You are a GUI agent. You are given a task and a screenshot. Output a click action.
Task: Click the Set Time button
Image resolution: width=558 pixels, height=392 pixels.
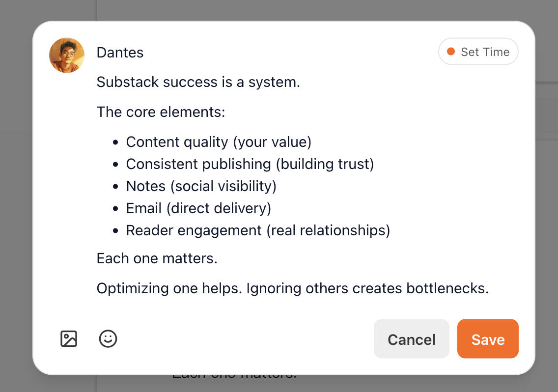click(x=478, y=52)
